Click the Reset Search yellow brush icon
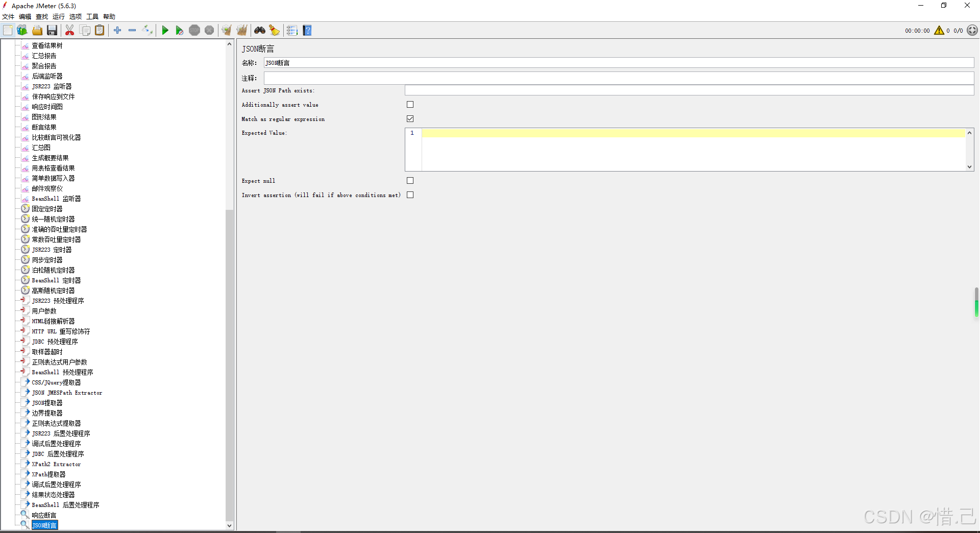Viewport: 980px width, 533px height. (275, 31)
